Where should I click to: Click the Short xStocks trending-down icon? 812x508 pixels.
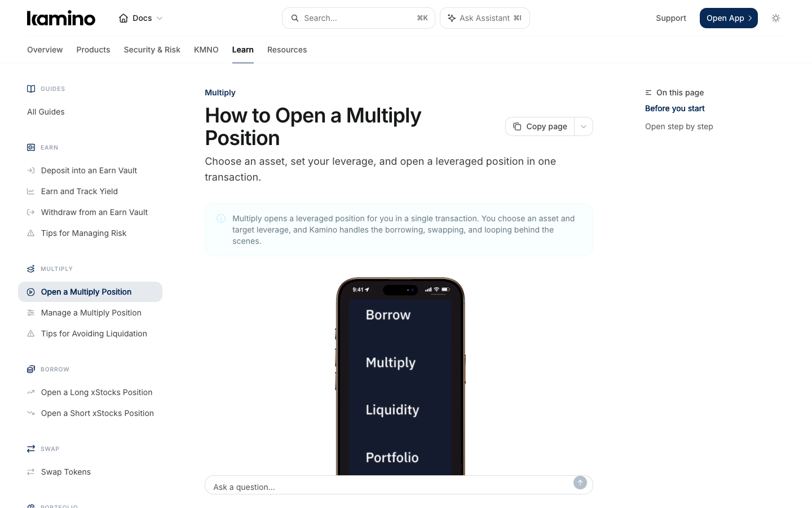point(31,413)
